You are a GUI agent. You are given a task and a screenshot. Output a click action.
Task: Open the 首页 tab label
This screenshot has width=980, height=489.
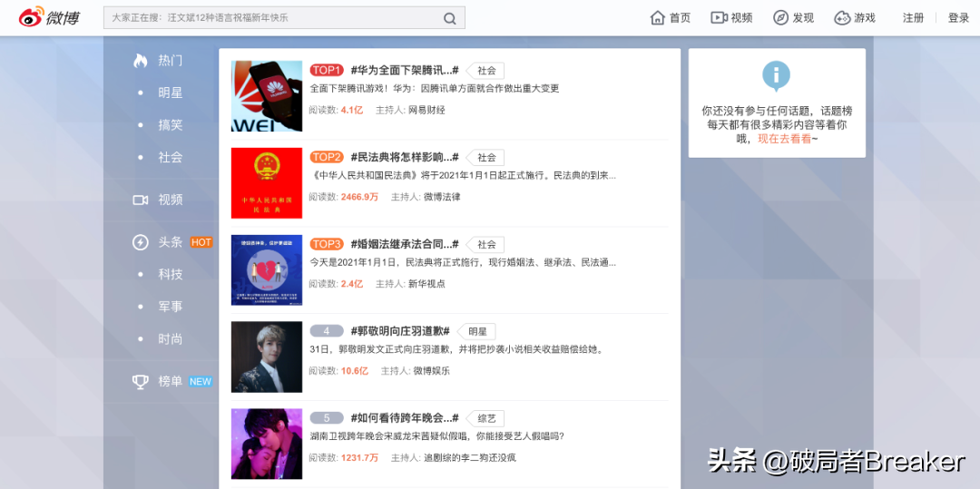[680, 18]
